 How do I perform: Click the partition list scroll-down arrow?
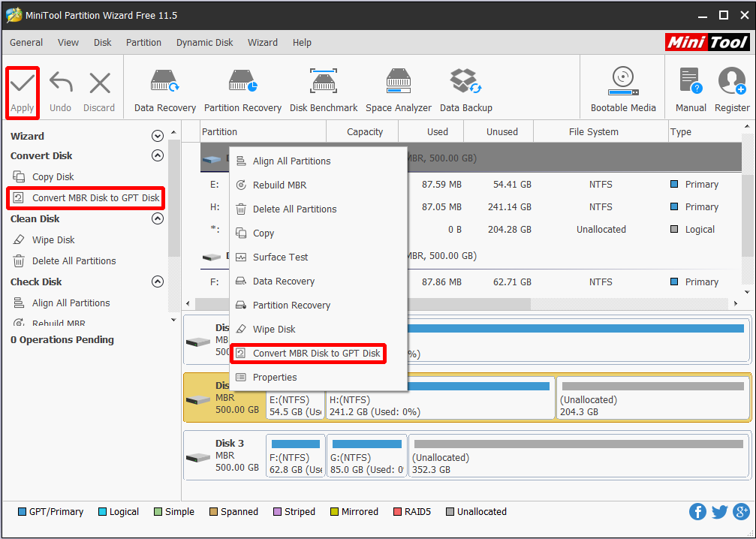point(747,292)
